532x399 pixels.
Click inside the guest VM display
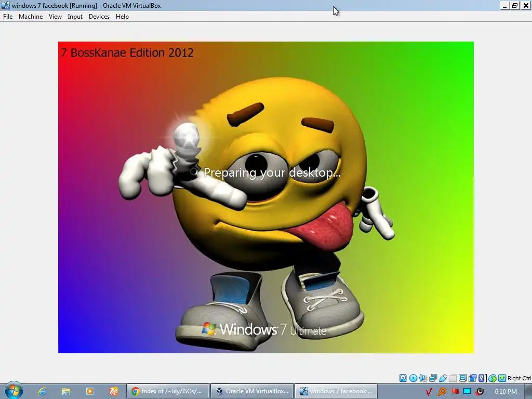tap(266, 197)
